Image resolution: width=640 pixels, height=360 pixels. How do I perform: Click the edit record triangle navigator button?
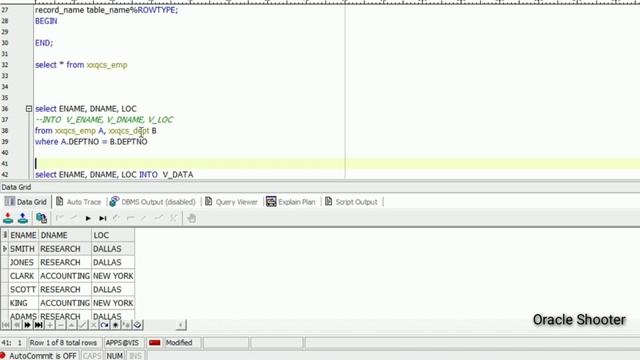click(71, 325)
